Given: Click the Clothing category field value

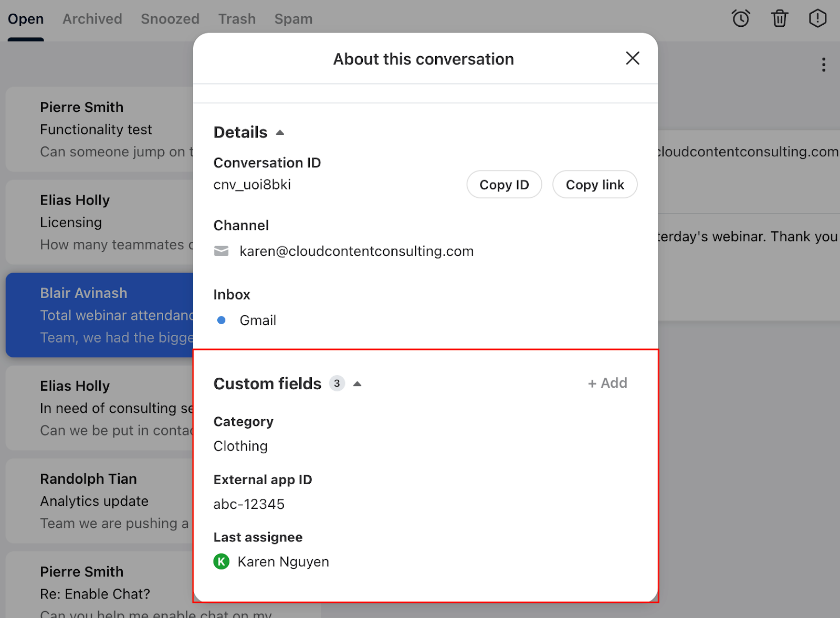Looking at the screenshot, I should (x=240, y=446).
